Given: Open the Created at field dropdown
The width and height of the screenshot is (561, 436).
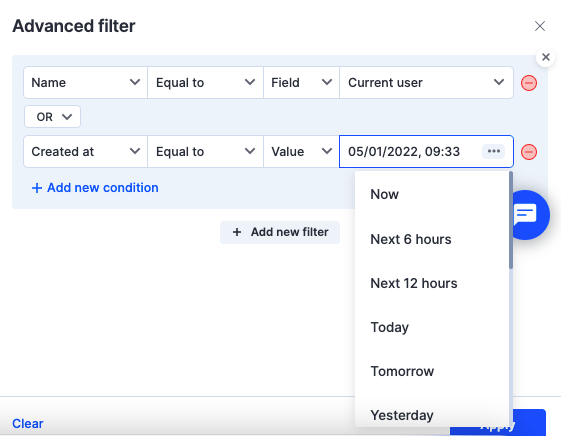Looking at the screenshot, I should (86, 152).
